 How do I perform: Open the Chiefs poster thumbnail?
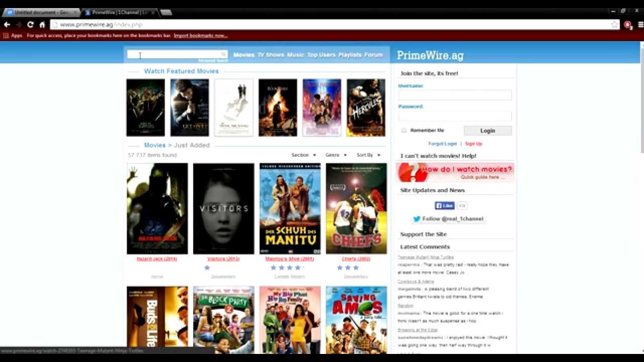tap(356, 209)
